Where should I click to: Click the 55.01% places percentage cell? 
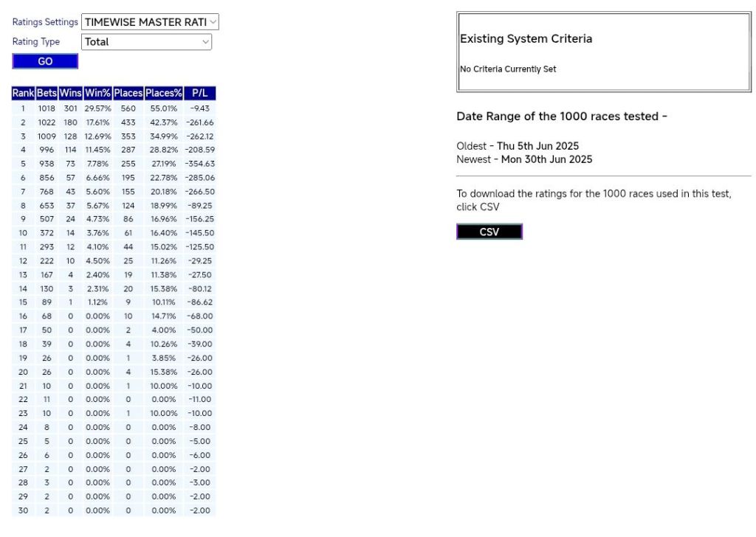pos(164,108)
